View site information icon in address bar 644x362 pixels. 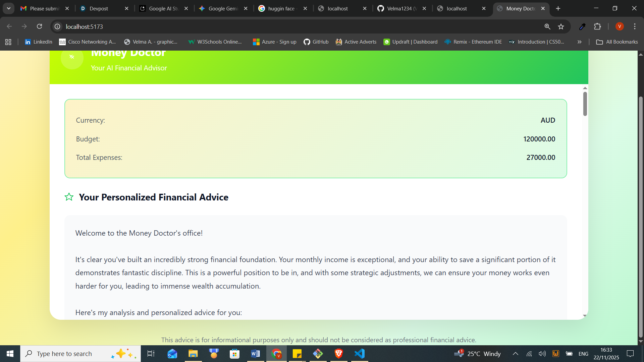[58, 26]
